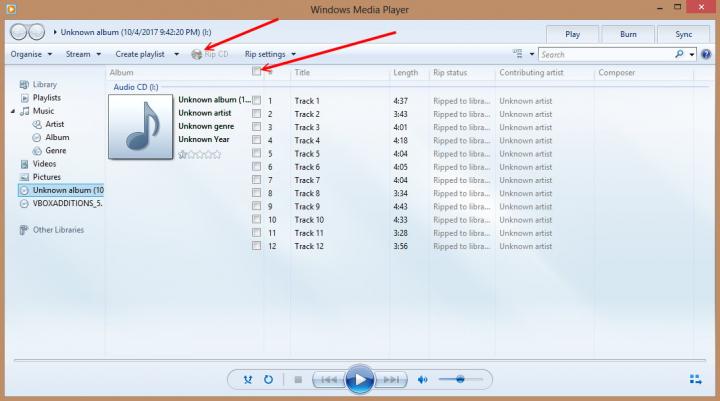720x401 pixels.
Task: Click the Back navigation arrow
Action: click(x=19, y=32)
